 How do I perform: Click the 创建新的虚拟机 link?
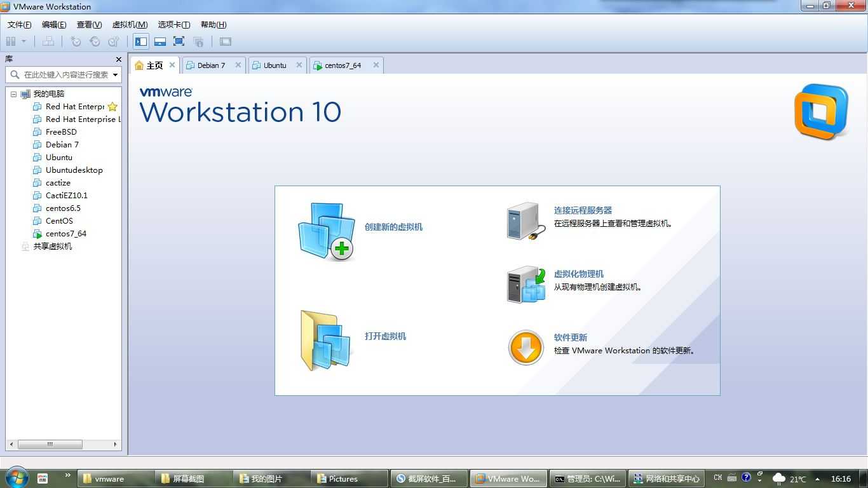(x=393, y=227)
